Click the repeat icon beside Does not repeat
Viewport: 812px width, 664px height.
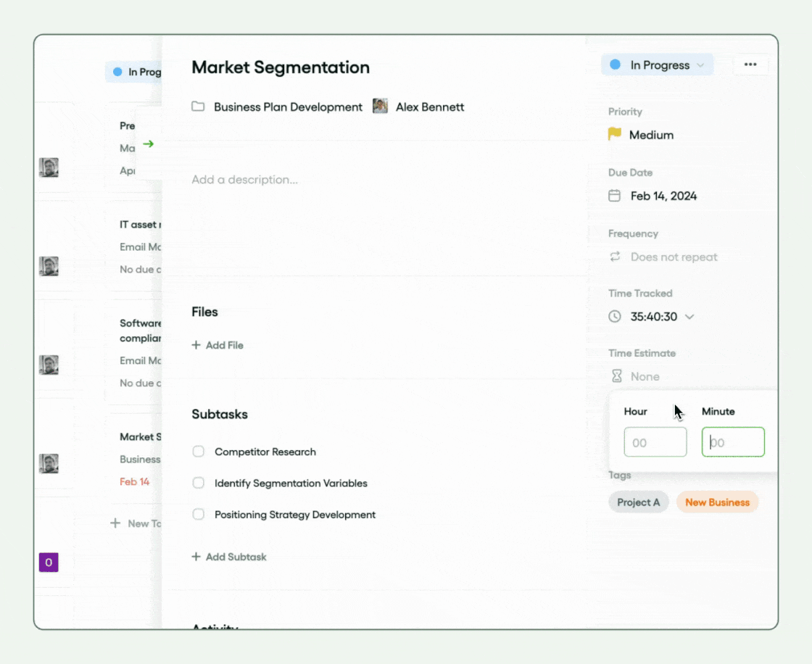click(615, 257)
